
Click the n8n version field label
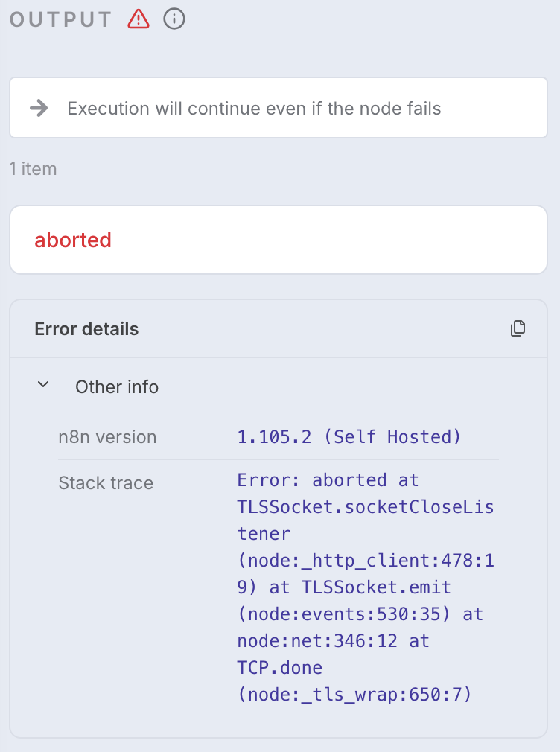click(107, 437)
